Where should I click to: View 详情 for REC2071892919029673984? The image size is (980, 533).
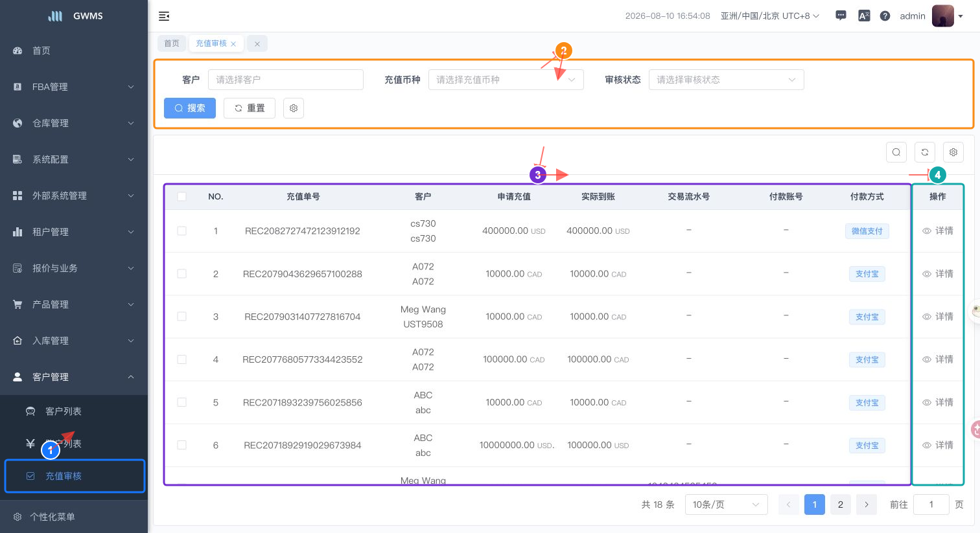pyautogui.click(x=938, y=445)
